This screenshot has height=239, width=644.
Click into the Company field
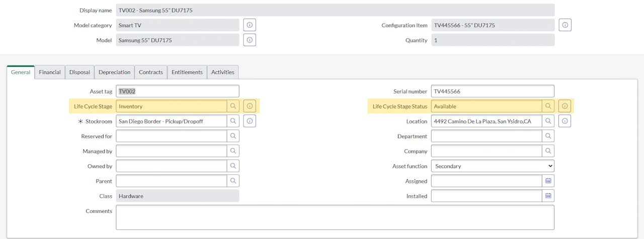click(x=487, y=151)
